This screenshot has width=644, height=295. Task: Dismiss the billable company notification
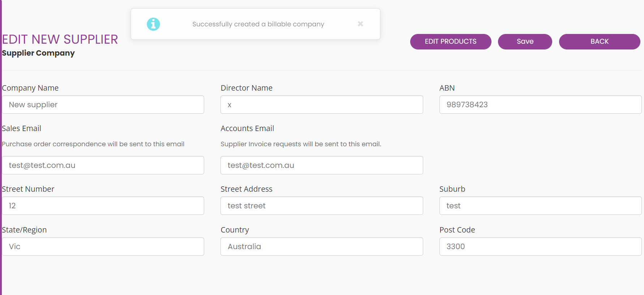coord(360,24)
